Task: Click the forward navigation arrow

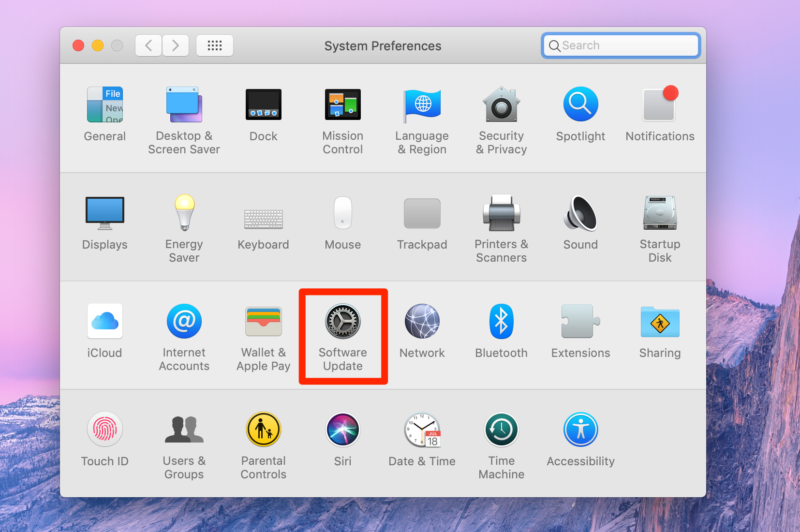Action: 175,45
